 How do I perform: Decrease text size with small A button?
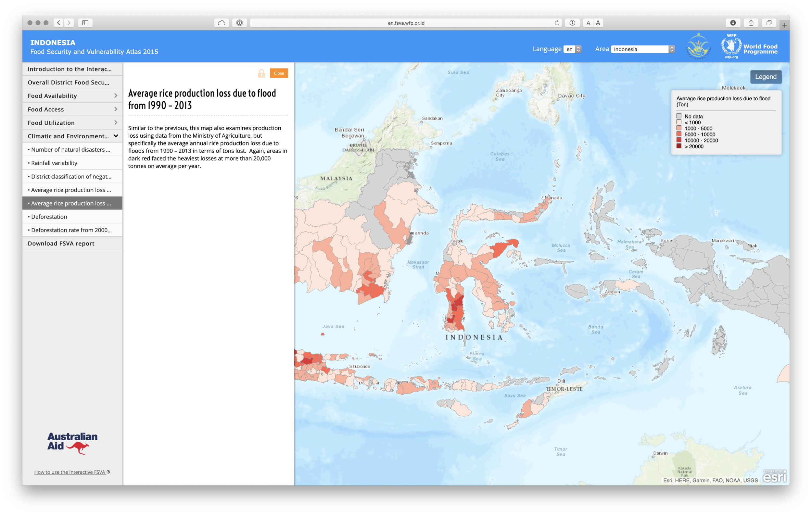588,23
